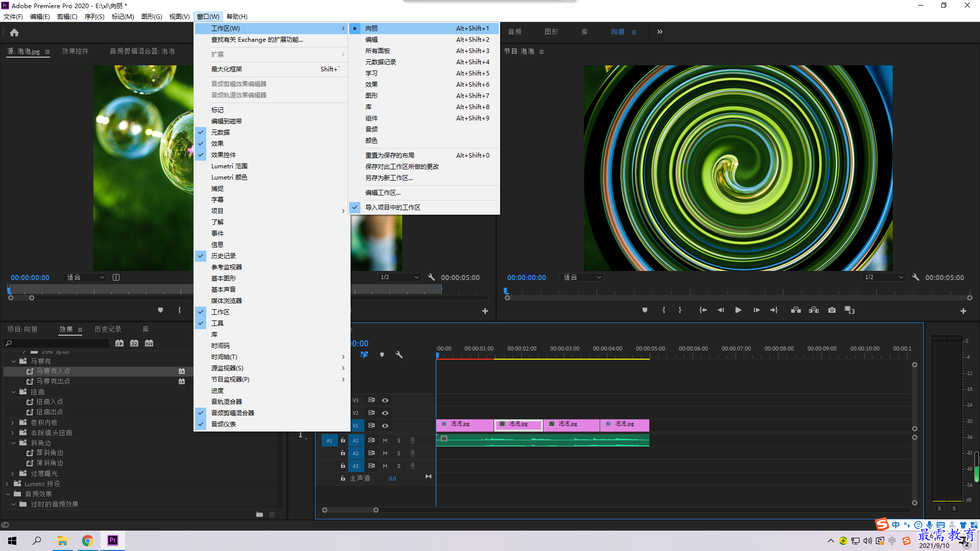Select the second 泡泡.jpg clip on V1
980x551 pixels.
(518, 424)
